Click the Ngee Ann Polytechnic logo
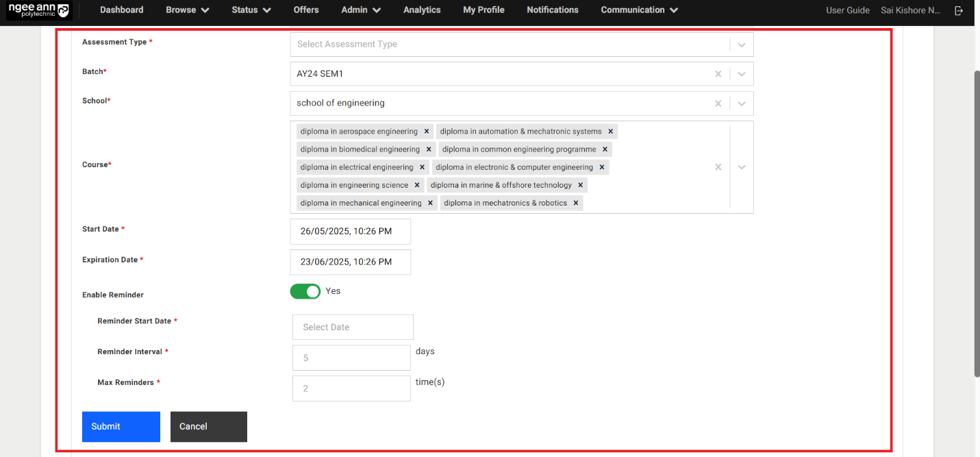This screenshot has height=457, width=980. pos(39,10)
